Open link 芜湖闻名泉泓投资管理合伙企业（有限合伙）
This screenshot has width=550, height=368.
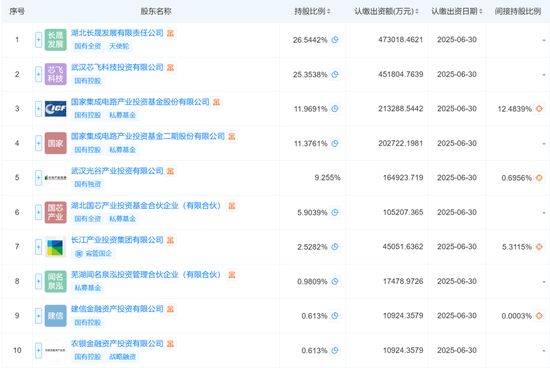[x=146, y=274]
